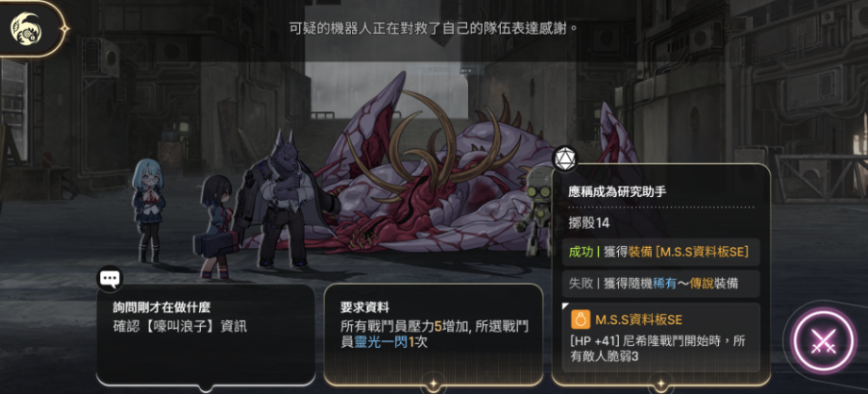Click the speech bubble icon on first option

click(x=109, y=278)
